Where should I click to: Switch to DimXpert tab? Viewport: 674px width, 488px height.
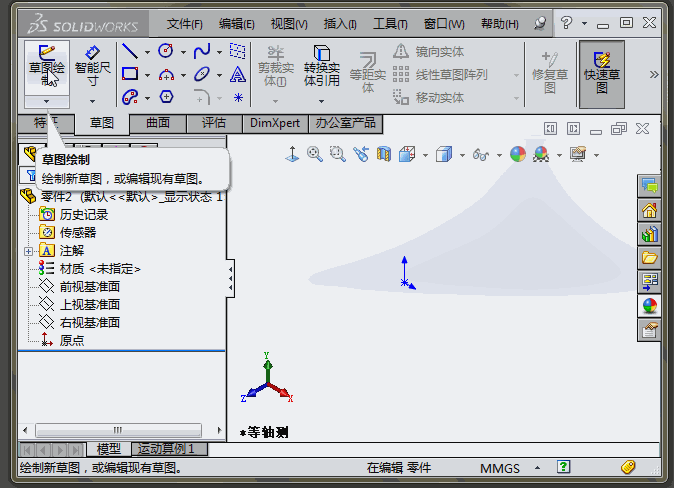tap(275, 123)
